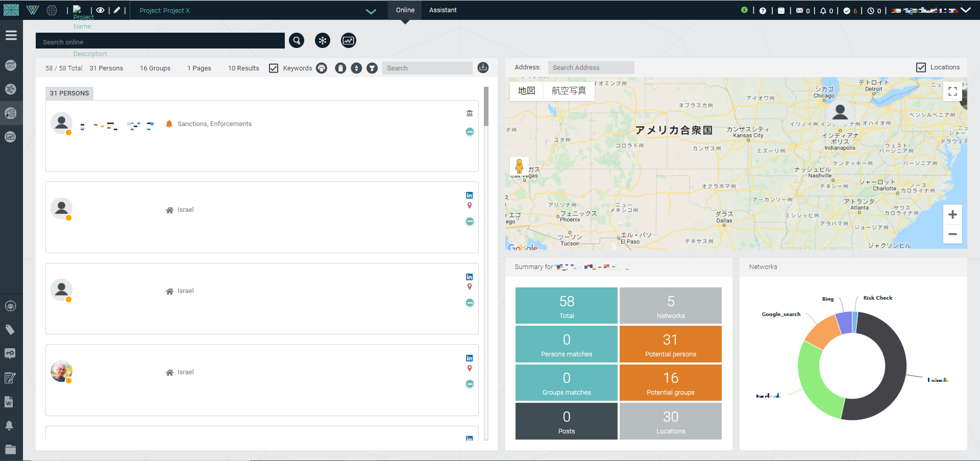Click the filter funnel icon
Image resolution: width=980 pixels, height=461 pixels.
click(372, 68)
